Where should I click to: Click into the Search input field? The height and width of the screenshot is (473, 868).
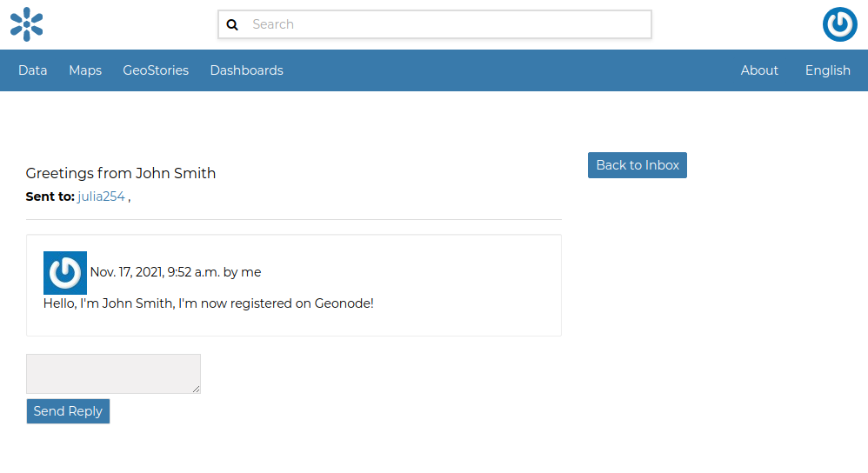tap(448, 24)
